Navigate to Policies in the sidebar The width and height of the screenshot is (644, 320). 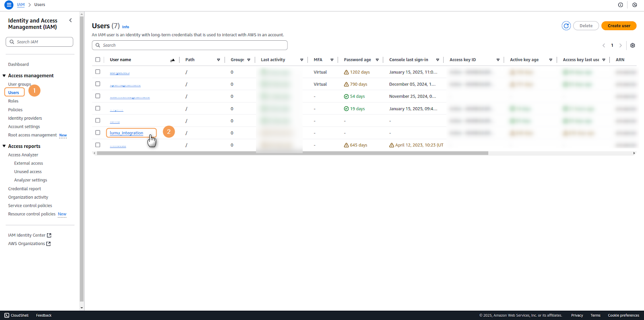coord(15,110)
